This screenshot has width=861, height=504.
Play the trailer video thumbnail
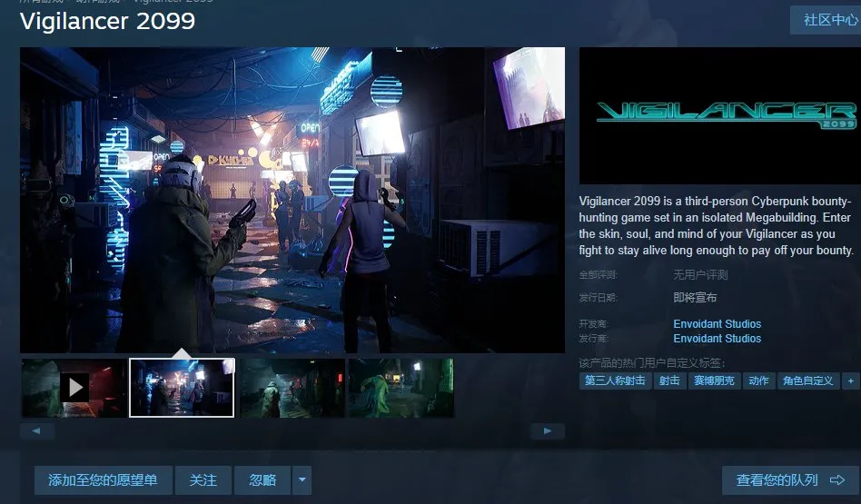coord(74,388)
